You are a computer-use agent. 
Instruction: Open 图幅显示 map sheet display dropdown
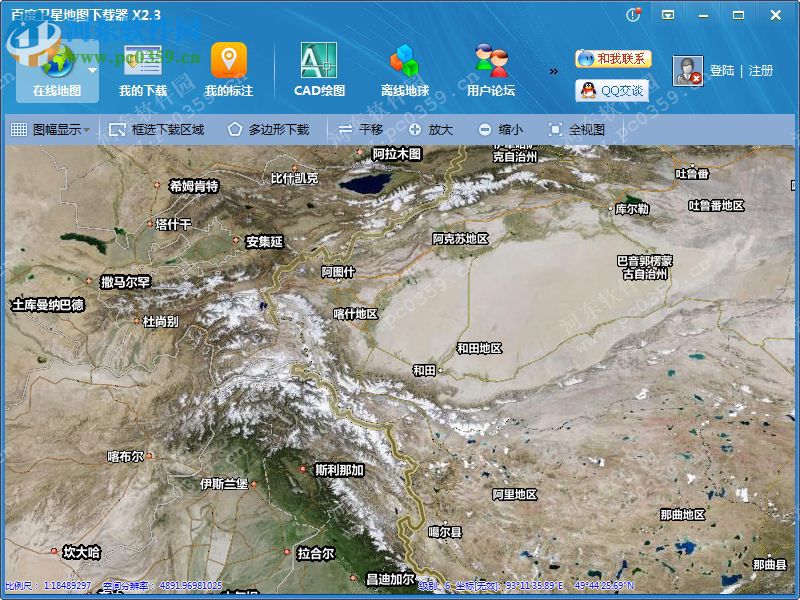pos(50,130)
